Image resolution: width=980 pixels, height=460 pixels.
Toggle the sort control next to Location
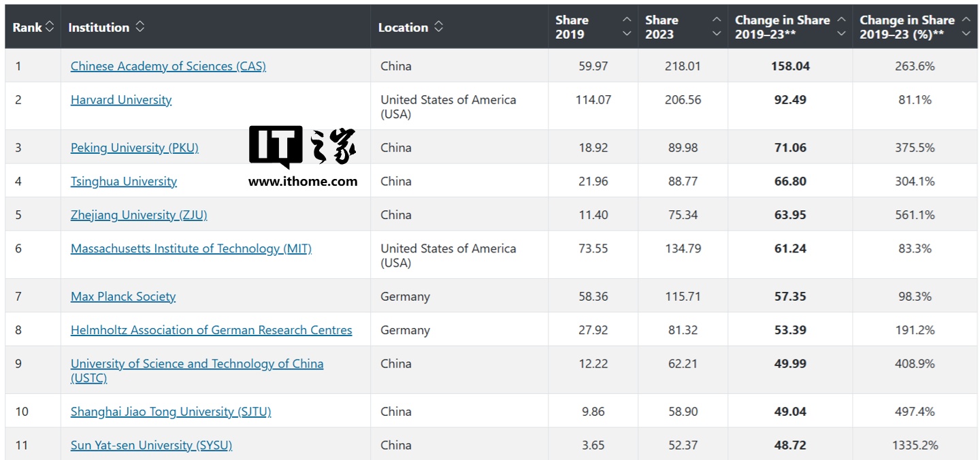438,26
